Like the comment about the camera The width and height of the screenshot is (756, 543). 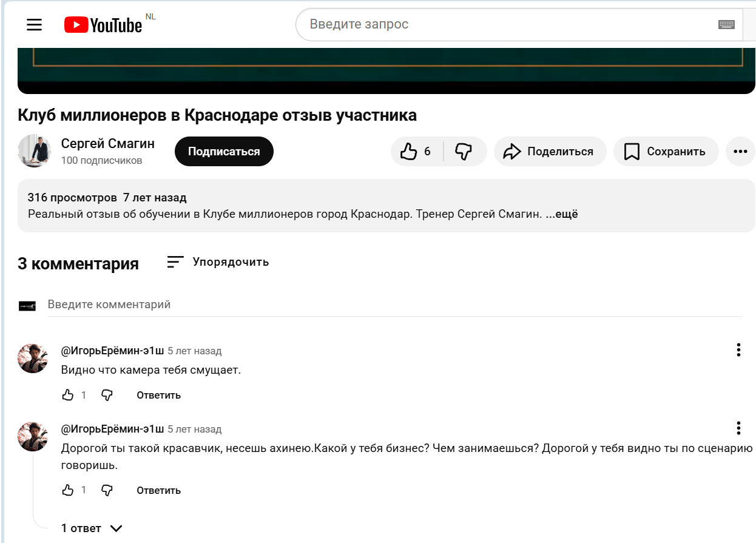click(x=68, y=396)
